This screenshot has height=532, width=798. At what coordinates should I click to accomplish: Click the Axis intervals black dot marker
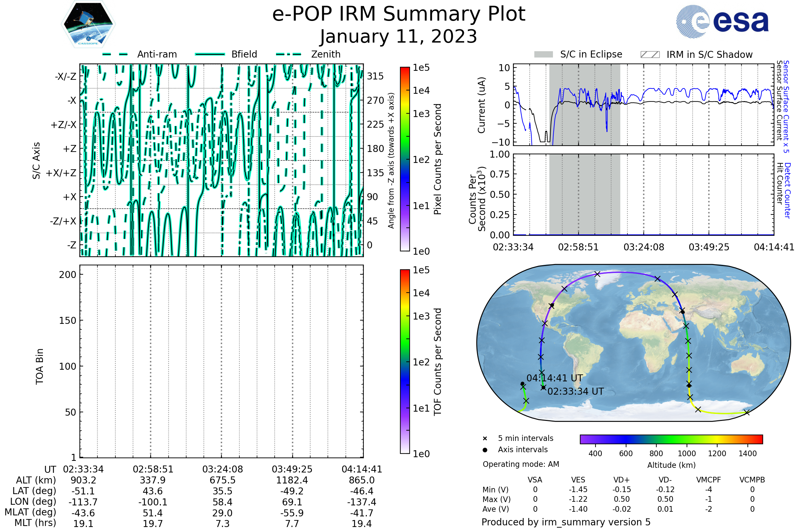(485, 450)
